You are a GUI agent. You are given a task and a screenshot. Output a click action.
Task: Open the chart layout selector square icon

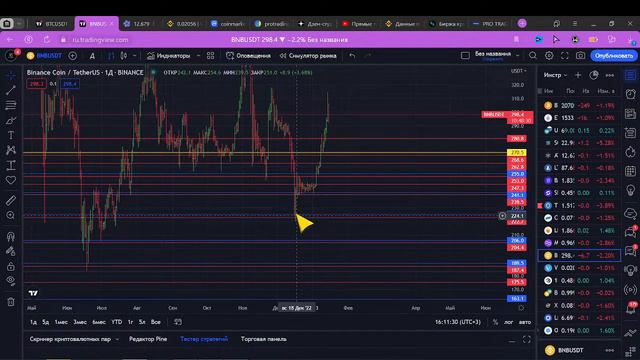coord(465,56)
